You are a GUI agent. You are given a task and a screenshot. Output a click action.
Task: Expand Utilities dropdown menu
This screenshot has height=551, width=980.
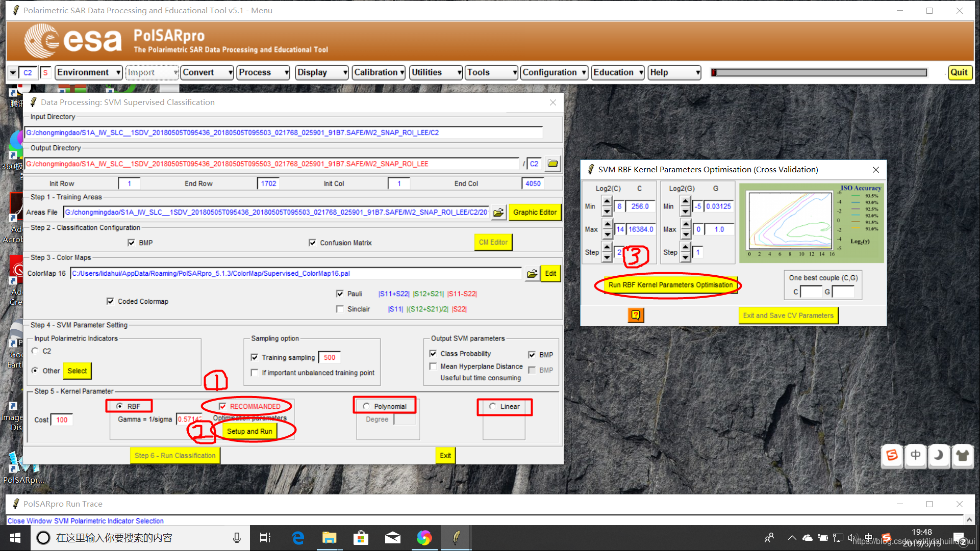(x=436, y=72)
